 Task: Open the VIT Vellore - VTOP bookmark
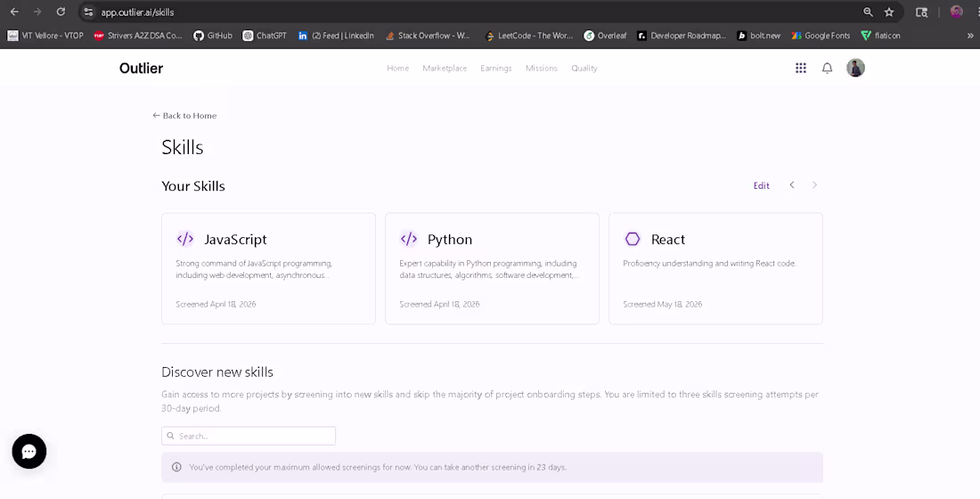pos(45,36)
